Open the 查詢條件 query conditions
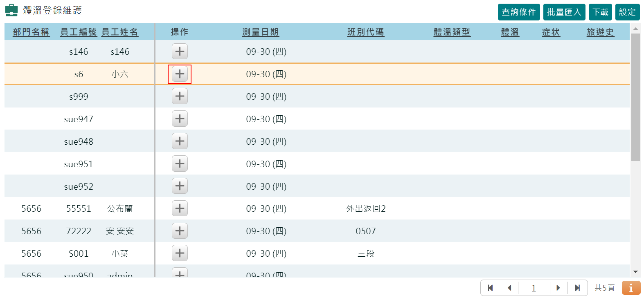The height and width of the screenshot is (298, 644). [519, 12]
